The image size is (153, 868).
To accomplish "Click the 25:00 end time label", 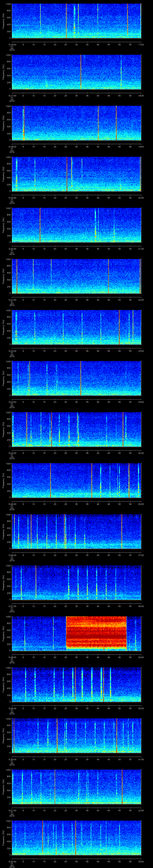I will (141, 453).
